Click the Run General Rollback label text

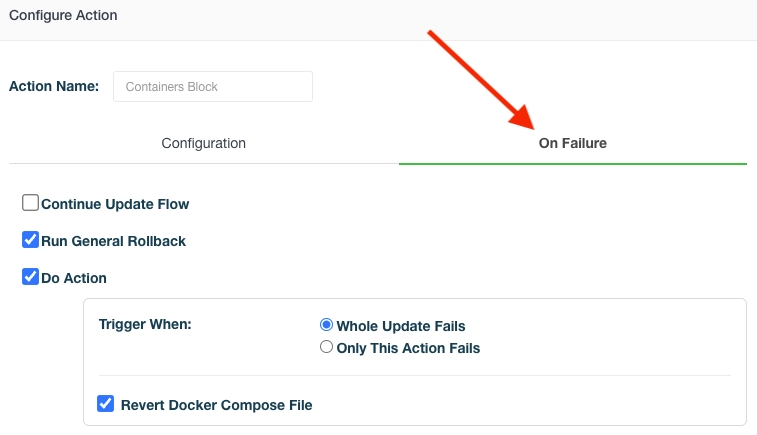click(x=113, y=241)
